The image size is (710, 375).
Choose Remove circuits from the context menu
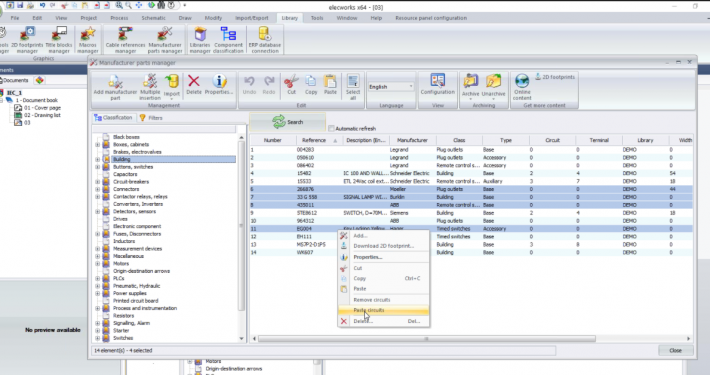pos(383,300)
